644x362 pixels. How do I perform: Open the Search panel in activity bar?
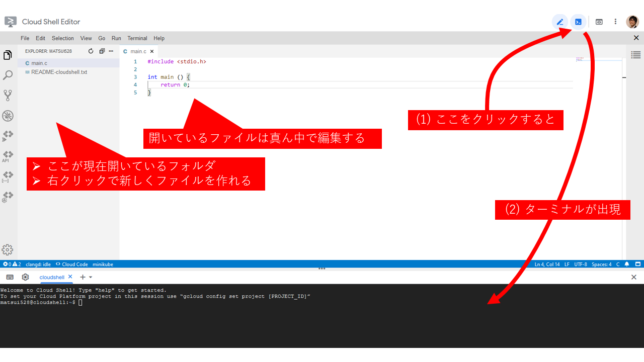pos(8,75)
